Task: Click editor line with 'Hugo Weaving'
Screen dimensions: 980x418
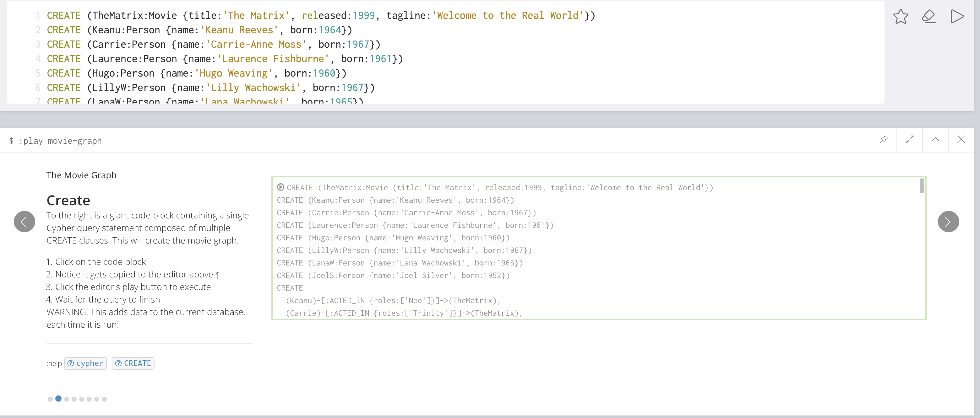Action: click(x=196, y=73)
